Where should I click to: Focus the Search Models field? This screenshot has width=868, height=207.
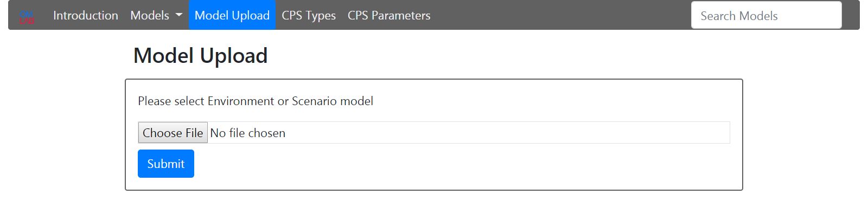[766, 15]
